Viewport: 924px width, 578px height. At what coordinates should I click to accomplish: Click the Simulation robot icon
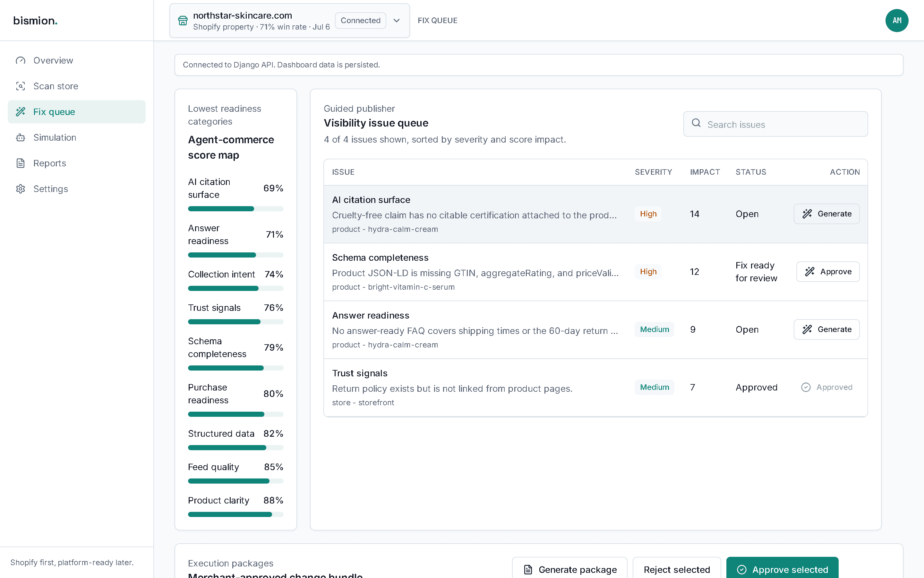pos(21,137)
